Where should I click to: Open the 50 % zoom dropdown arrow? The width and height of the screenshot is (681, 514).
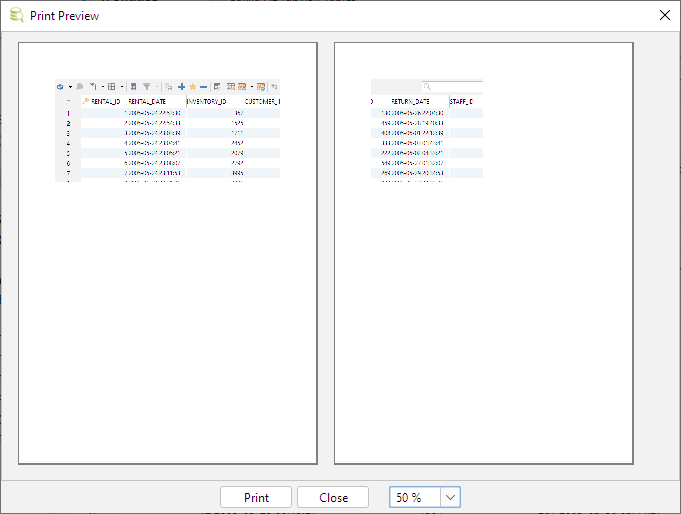[x=450, y=497]
